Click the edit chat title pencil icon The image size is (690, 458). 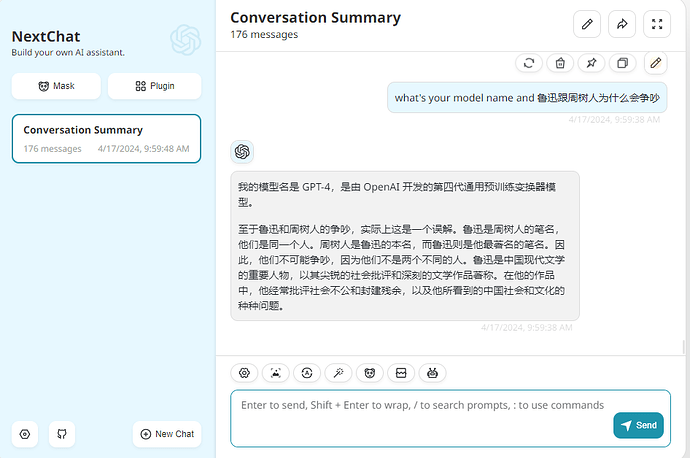point(587,24)
